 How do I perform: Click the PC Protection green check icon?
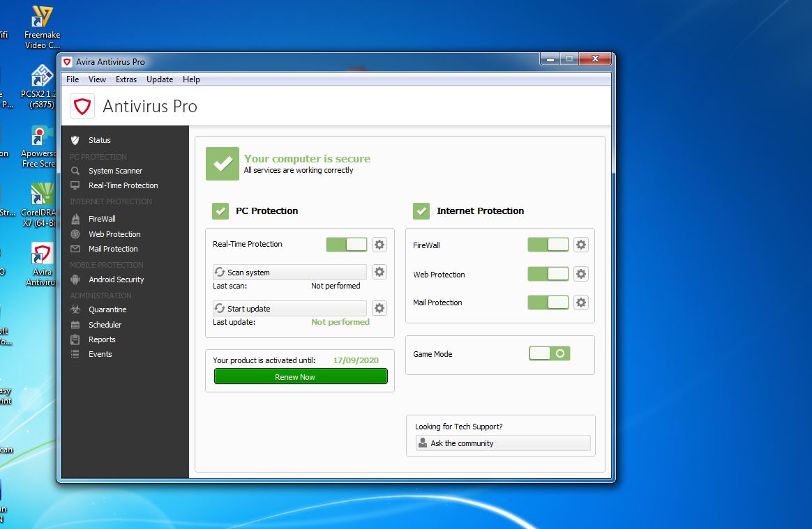tap(220, 210)
